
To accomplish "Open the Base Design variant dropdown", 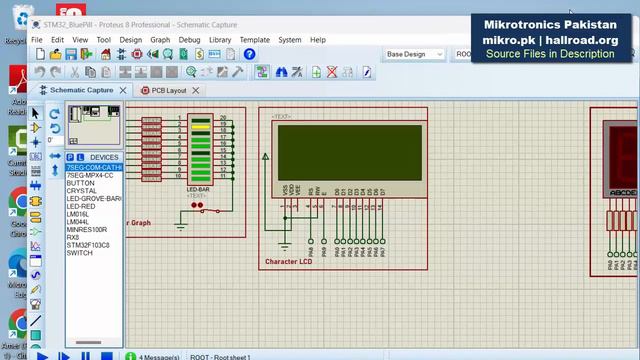I will point(414,54).
